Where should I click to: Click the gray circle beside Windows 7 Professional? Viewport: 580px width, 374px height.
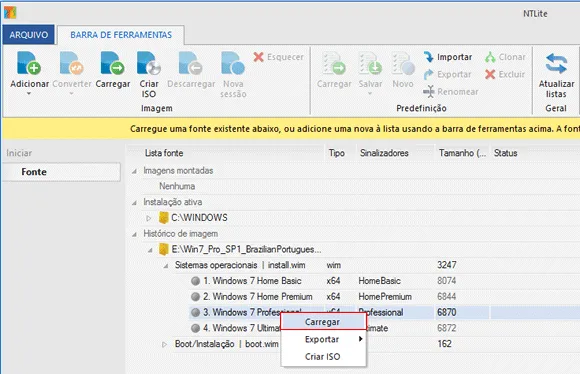(x=195, y=312)
